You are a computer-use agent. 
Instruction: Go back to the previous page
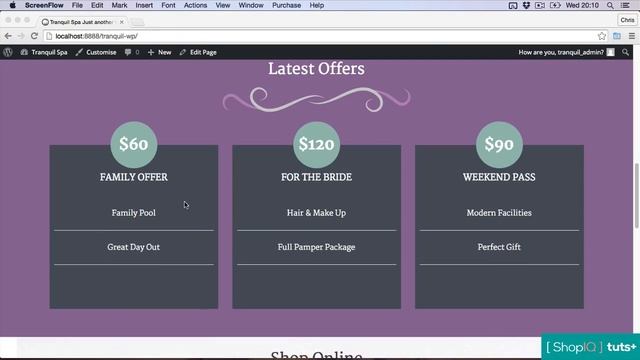[8, 36]
